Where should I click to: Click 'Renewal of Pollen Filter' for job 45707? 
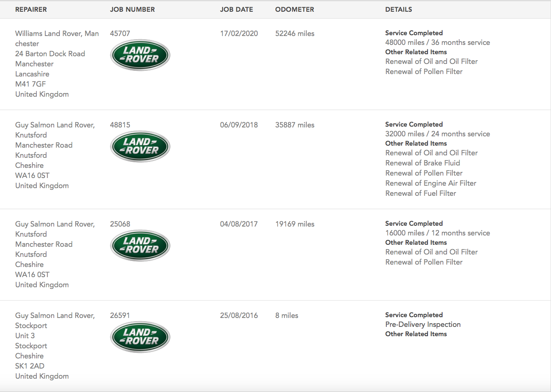[x=424, y=72]
